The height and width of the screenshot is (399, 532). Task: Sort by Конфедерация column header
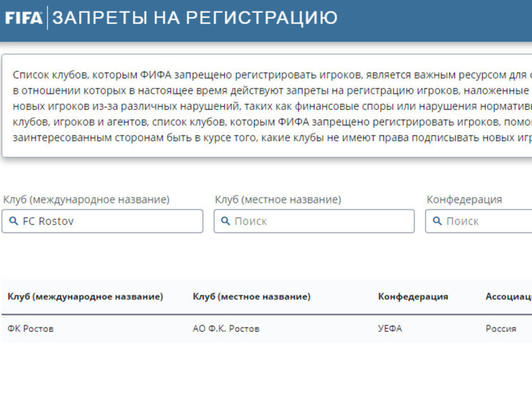[413, 296]
